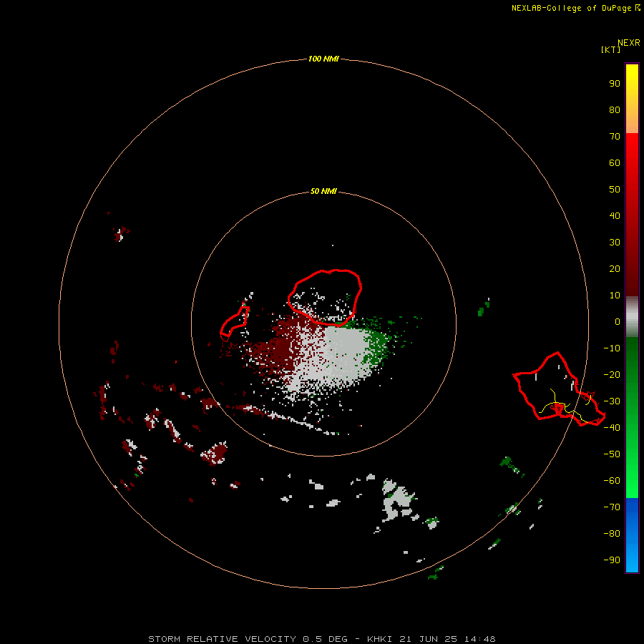The height and width of the screenshot is (644, 644).
Task: Click the -20 value on the velocity scale
Action: (x=612, y=374)
